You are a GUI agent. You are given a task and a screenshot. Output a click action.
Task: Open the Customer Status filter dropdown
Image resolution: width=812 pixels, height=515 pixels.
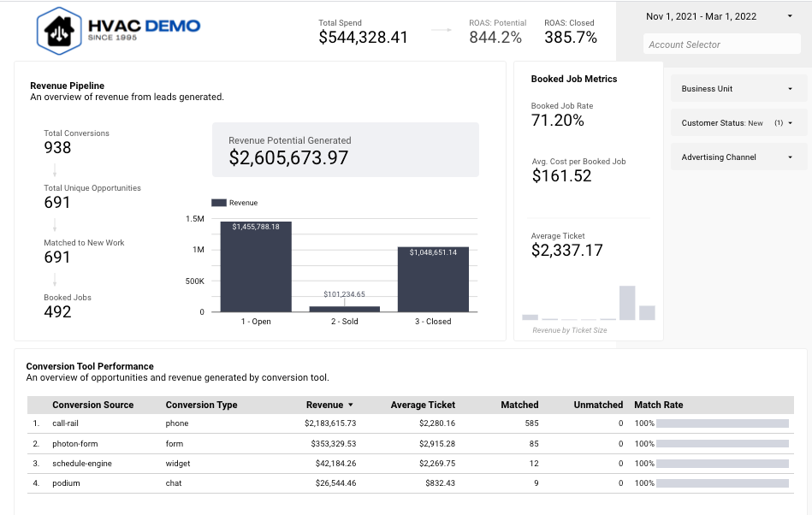[x=739, y=122]
